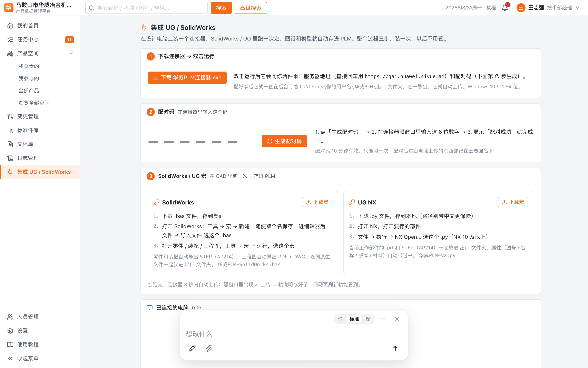Collapse the 产品空间 submenu chevron
This screenshot has height=368, width=588.
click(71, 53)
